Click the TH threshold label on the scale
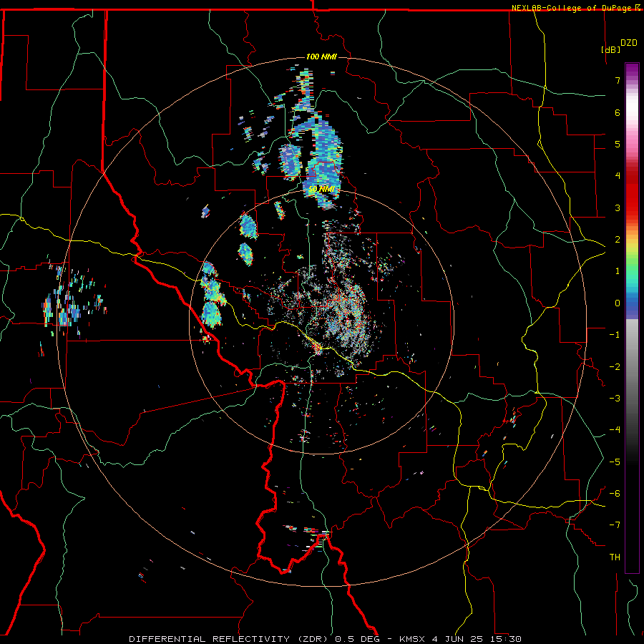This screenshot has width=644, height=644. 615,557
